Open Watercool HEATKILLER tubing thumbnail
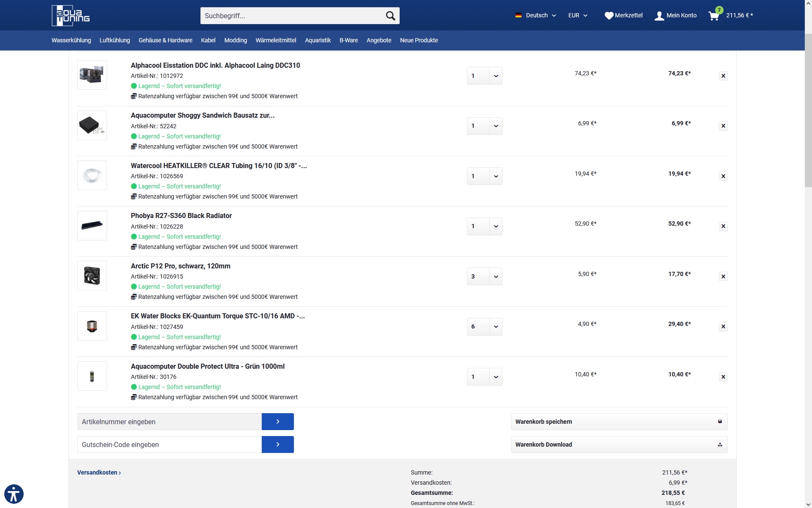The image size is (812, 508). 92,175
